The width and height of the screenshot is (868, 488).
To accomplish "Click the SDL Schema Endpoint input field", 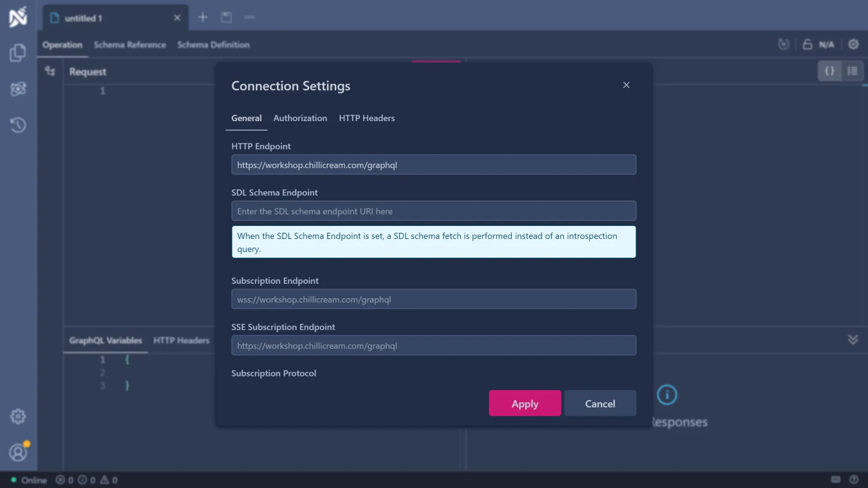I will click(434, 211).
